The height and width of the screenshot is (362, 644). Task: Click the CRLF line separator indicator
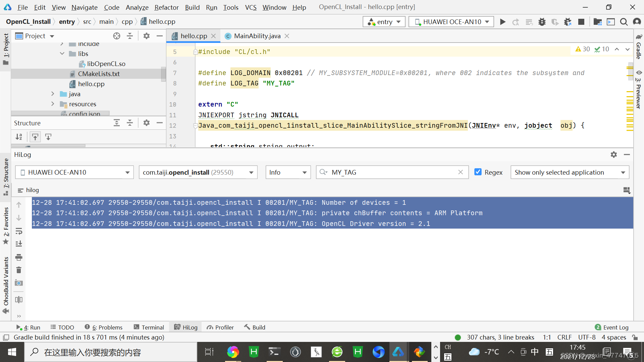click(564, 337)
